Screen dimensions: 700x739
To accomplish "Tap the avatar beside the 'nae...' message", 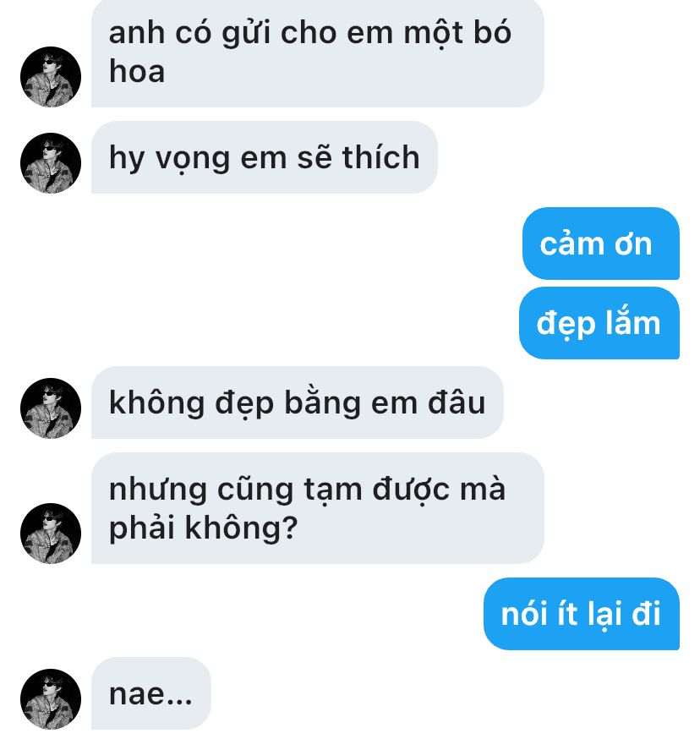I will tap(51, 699).
